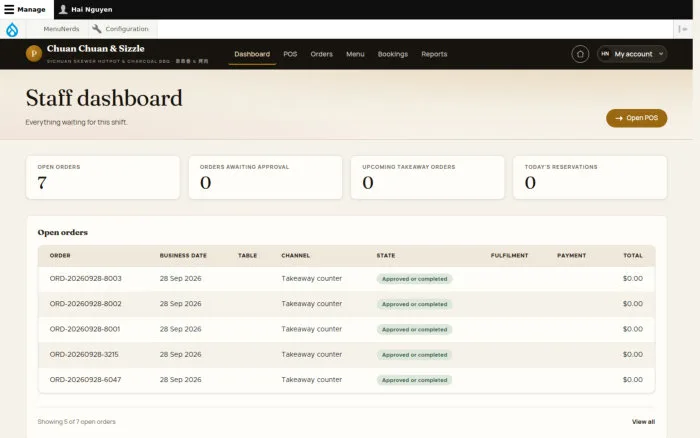Open the Hai Nguyen user menu
Image resolution: width=700 pixels, height=438 pixels.
86,9
